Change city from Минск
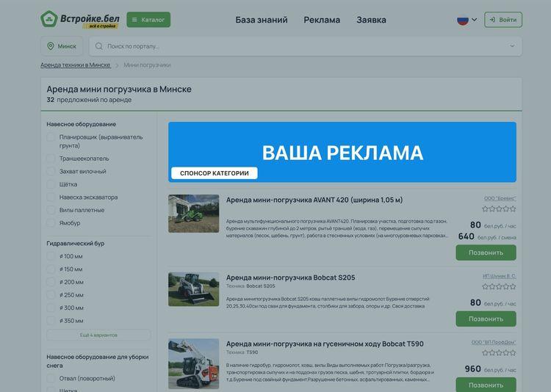The image size is (551, 392). point(62,46)
